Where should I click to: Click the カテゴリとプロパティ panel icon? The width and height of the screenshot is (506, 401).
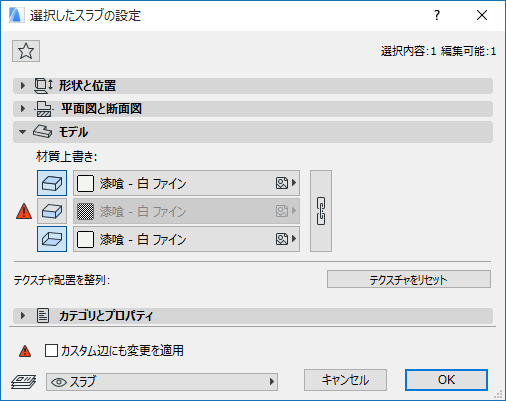tap(43, 315)
